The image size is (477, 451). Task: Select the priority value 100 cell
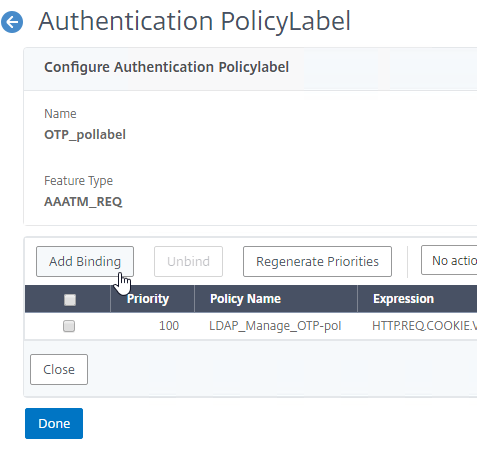169,326
